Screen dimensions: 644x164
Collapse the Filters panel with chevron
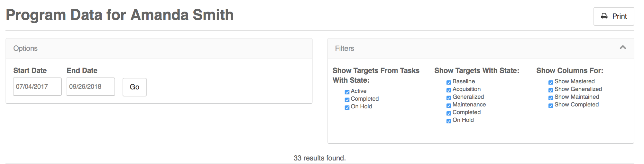point(623,48)
